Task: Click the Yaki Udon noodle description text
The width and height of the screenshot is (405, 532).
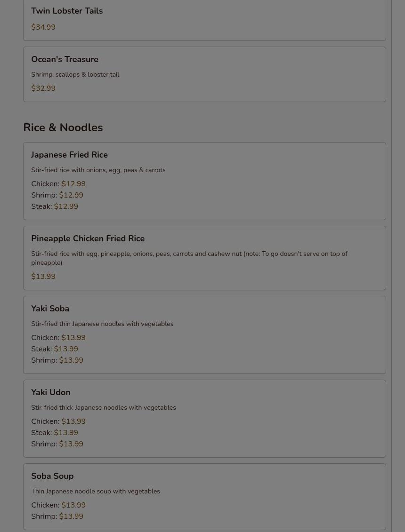Action: pyautogui.click(x=104, y=407)
